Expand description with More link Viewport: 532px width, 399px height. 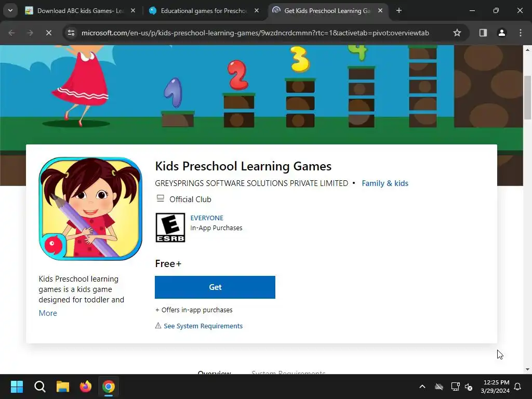tap(48, 313)
